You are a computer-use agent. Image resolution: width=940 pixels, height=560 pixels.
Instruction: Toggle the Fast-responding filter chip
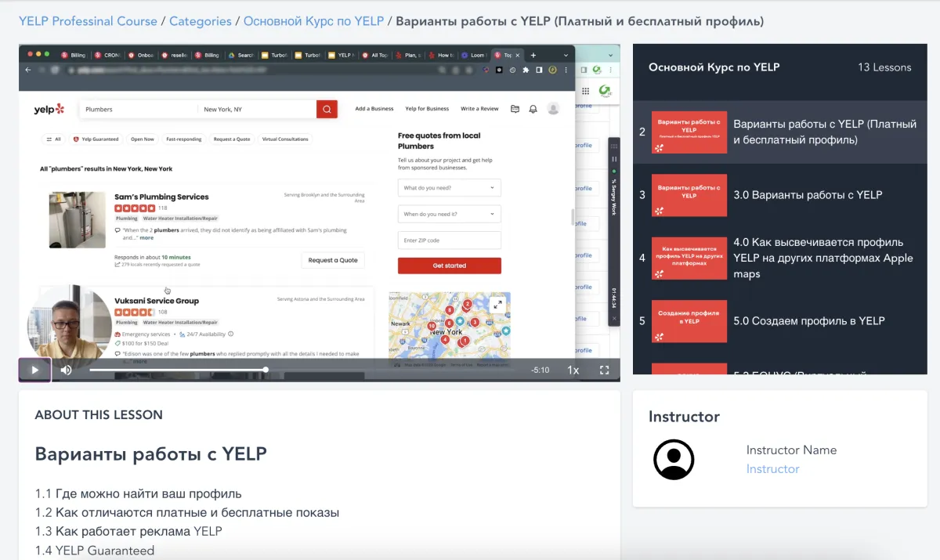click(x=184, y=139)
